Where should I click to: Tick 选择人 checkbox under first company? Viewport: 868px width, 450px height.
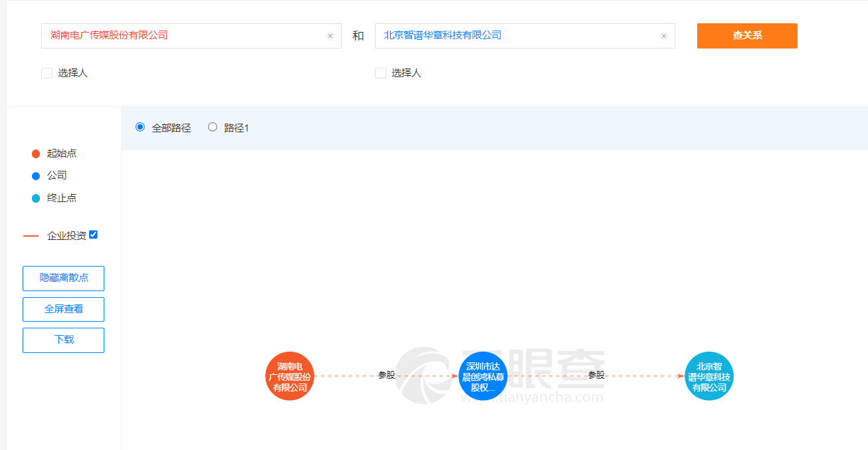tap(47, 73)
